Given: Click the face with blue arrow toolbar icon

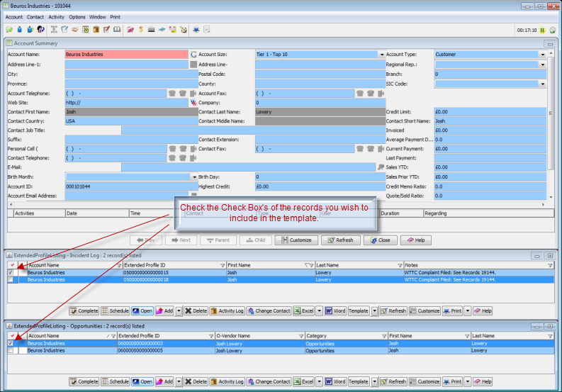Looking at the screenshot, I should coord(41,30).
